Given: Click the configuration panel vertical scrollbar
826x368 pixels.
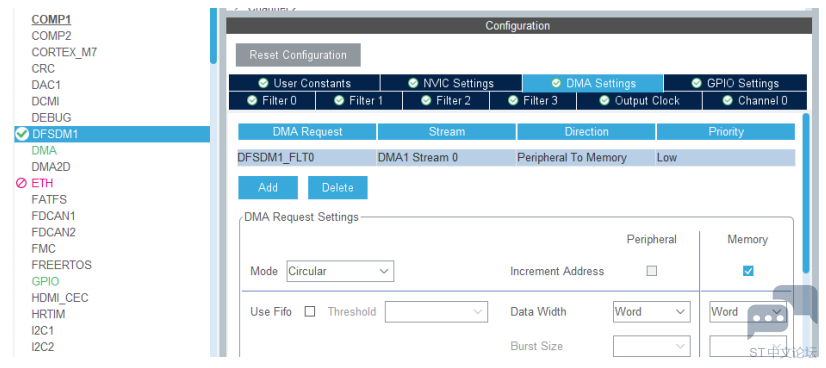Looking at the screenshot, I should coord(806,193).
